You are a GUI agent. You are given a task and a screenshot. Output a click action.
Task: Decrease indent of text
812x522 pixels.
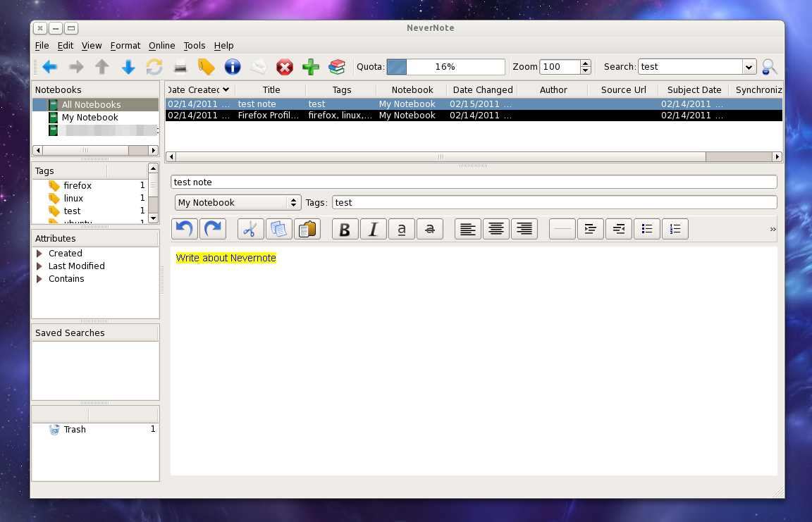(x=619, y=229)
